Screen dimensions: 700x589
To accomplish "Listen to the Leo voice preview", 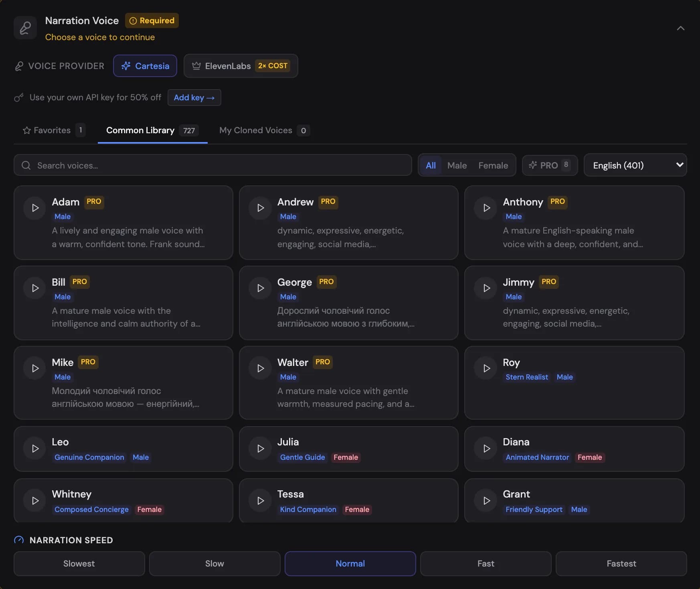I will click(35, 449).
